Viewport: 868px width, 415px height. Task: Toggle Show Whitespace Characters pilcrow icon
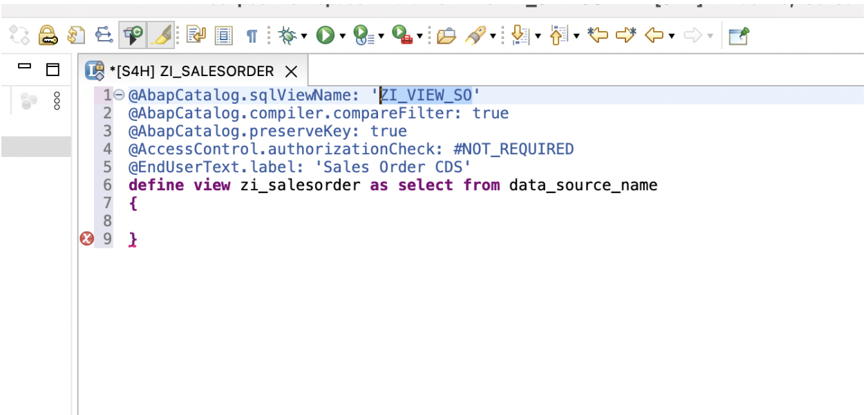click(252, 36)
